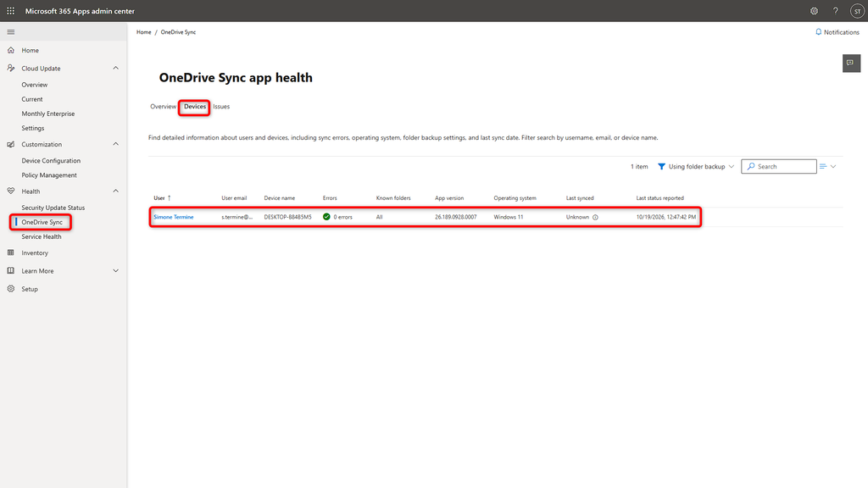
Task: Open the help question mark icon
Action: coord(835,11)
